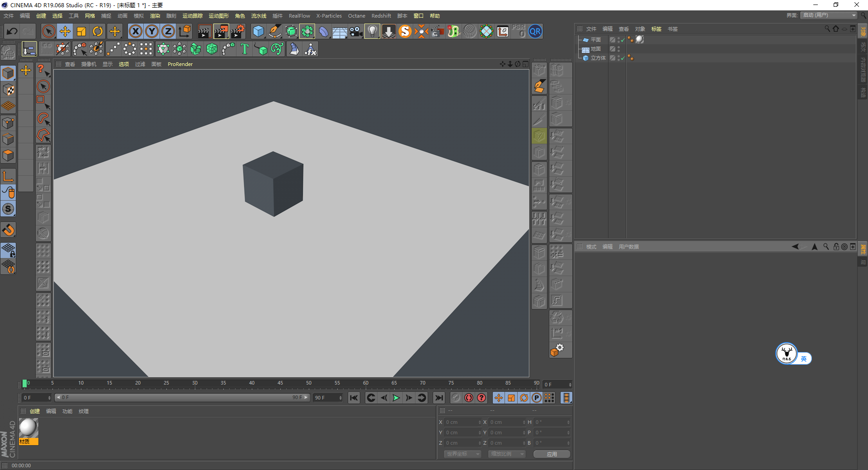Switch to Model mode
The height and width of the screenshot is (470, 868).
[x=8, y=73]
